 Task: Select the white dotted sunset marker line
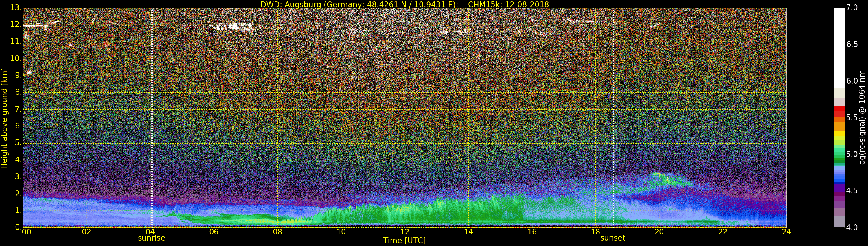[x=613, y=118]
